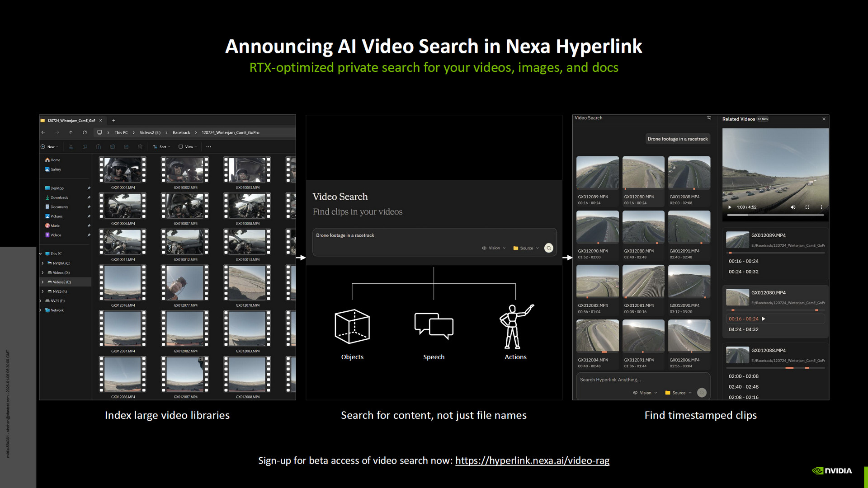Screen dimensions: 868x488
Task: Open the Sort dropdown in Explorer
Action: [162, 147]
